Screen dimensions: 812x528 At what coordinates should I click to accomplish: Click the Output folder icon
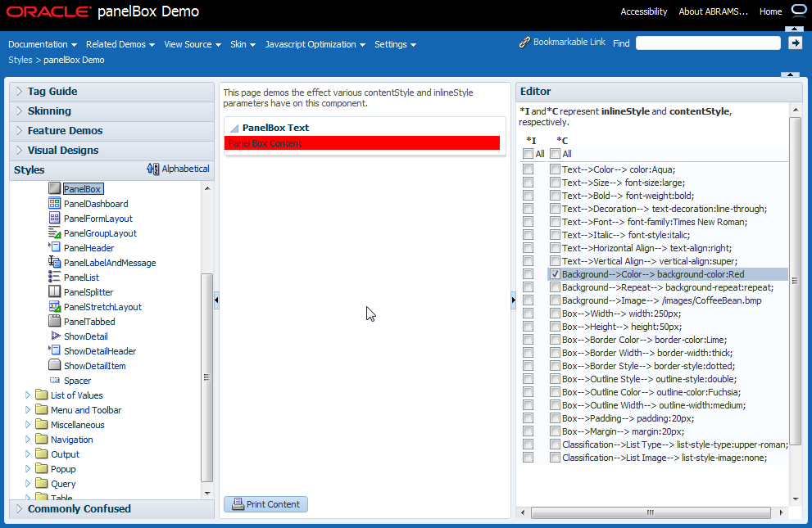(x=42, y=454)
